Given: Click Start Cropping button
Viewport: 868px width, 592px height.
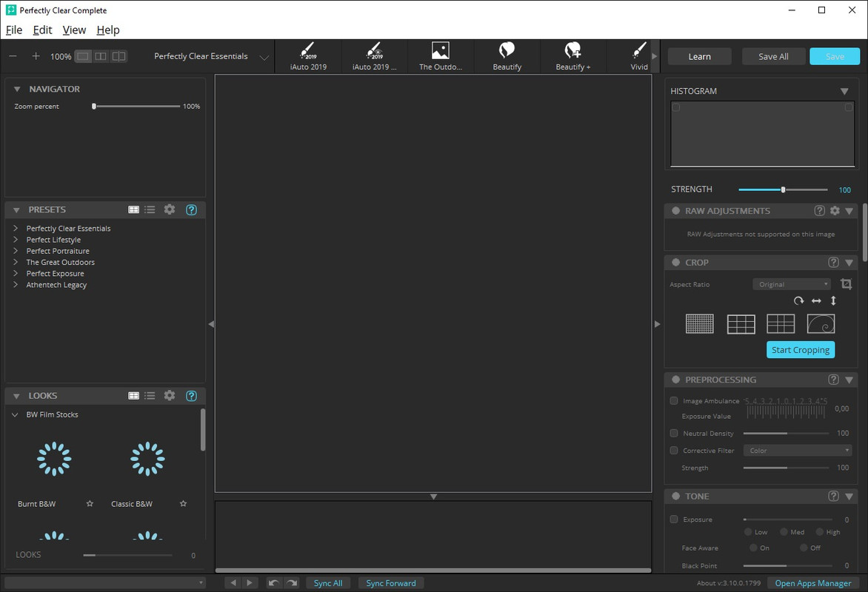Looking at the screenshot, I should point(801,350).
